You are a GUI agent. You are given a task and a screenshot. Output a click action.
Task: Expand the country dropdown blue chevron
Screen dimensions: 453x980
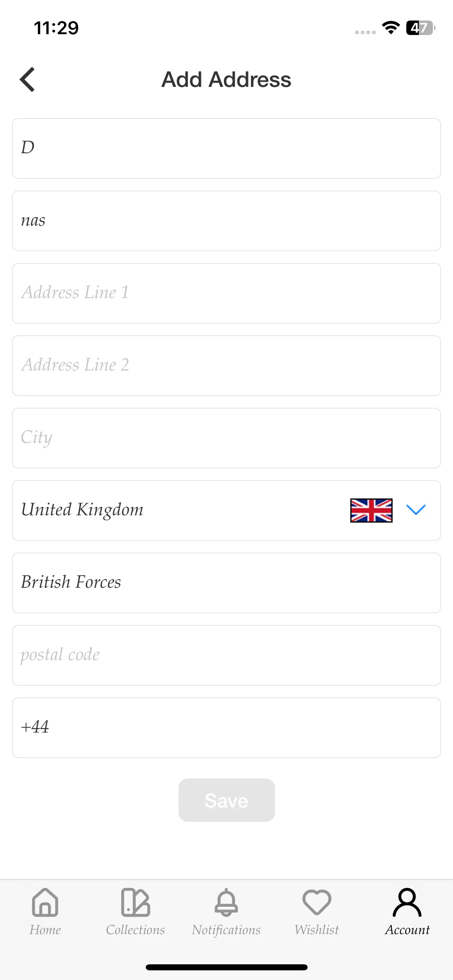416,510
